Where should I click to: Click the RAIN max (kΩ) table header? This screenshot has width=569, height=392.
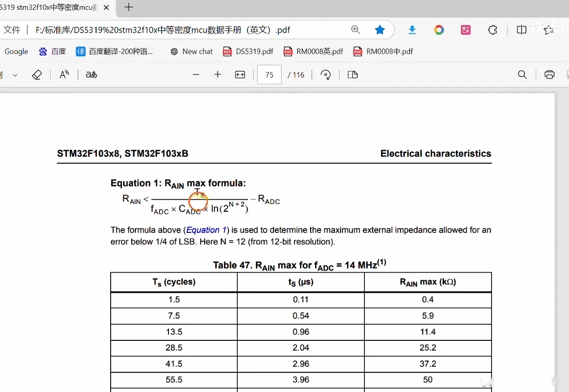pos(428,282)
